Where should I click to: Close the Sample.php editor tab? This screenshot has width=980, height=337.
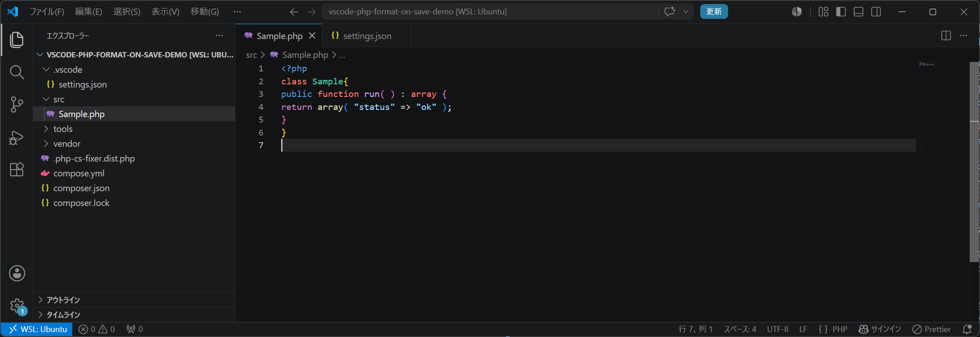pyautogui.click(x=312, y=36)
